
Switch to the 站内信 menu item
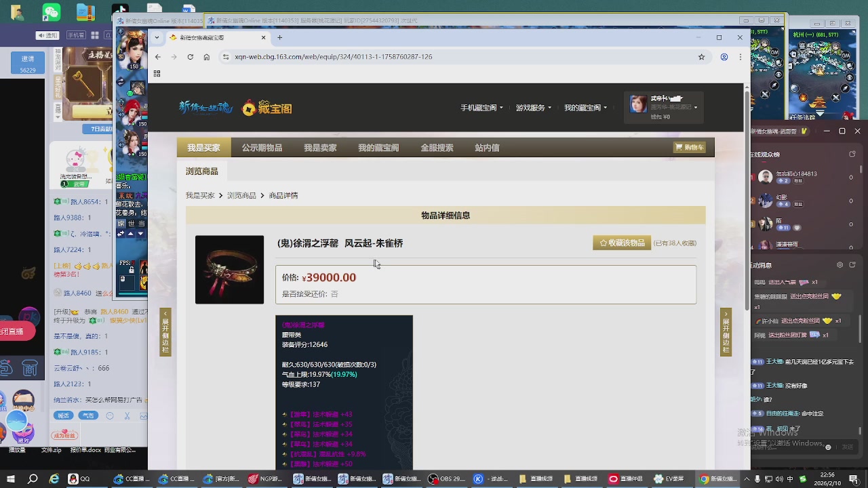click(487, 147)
